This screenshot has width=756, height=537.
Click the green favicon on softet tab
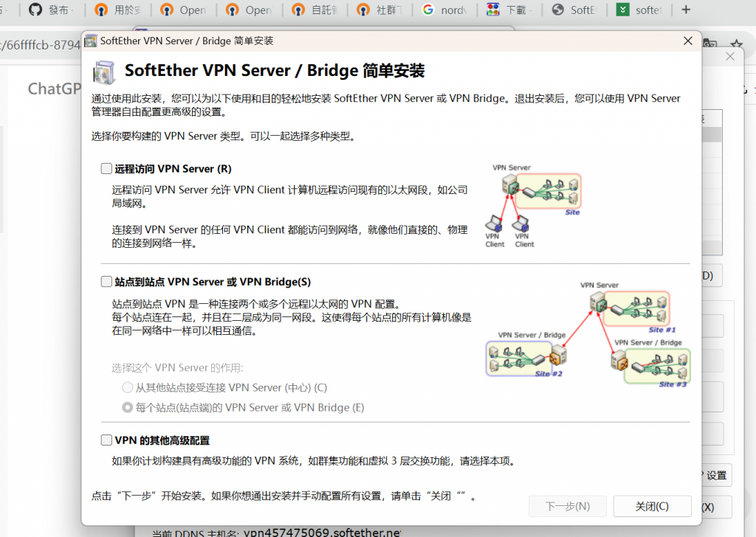pyautogui.click(x=623, y=10)
